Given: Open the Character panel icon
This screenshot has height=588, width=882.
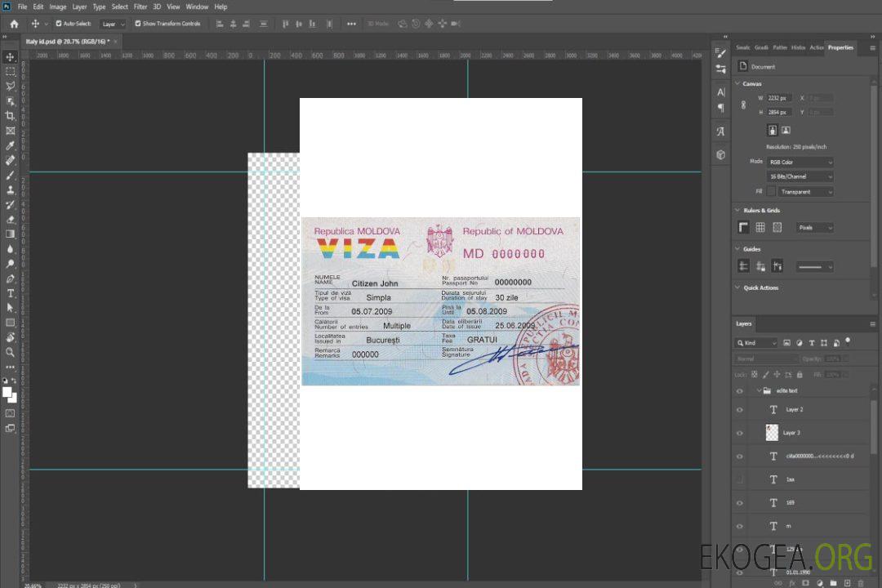Looking at the screenshot, I should [721, 91].
